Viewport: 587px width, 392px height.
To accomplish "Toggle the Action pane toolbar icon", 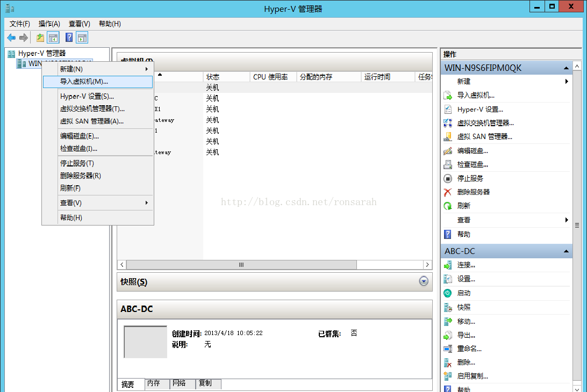I will tap(82, 38).
